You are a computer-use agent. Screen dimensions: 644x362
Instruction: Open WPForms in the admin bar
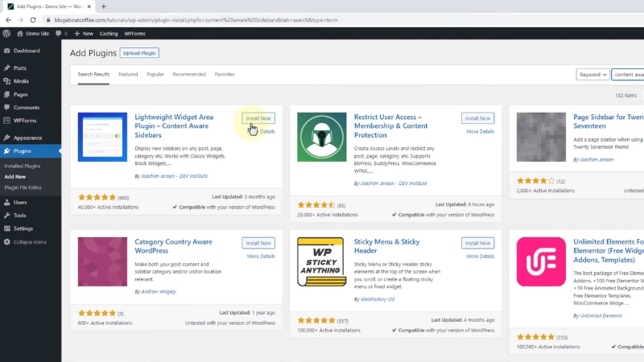tap(134, 34)
